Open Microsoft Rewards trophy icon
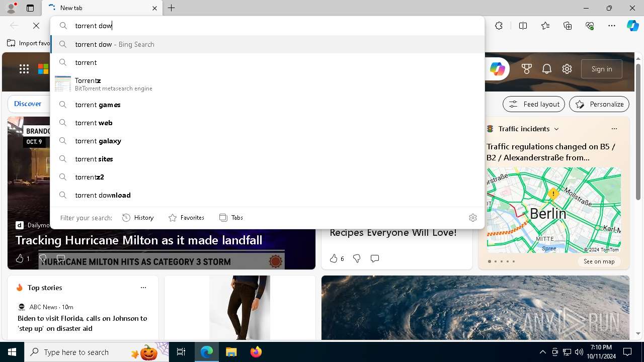This screenshot has width=644, height=362. [527, 69]
